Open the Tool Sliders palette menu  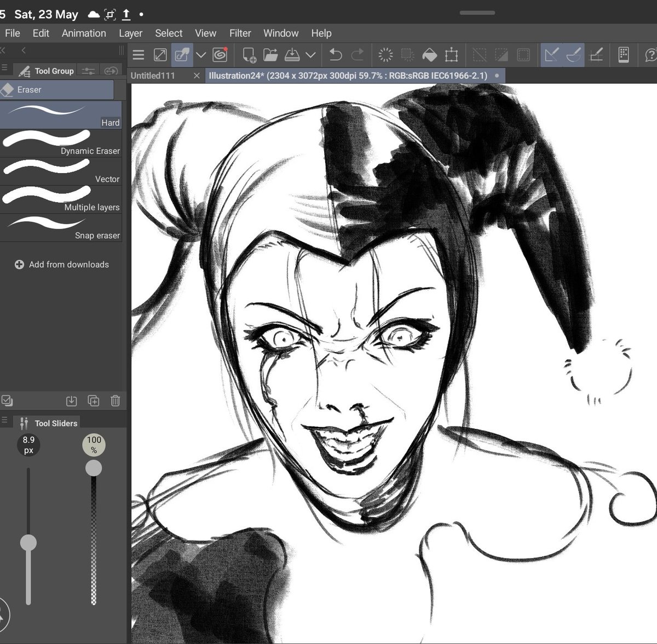[x=4, y=421]
